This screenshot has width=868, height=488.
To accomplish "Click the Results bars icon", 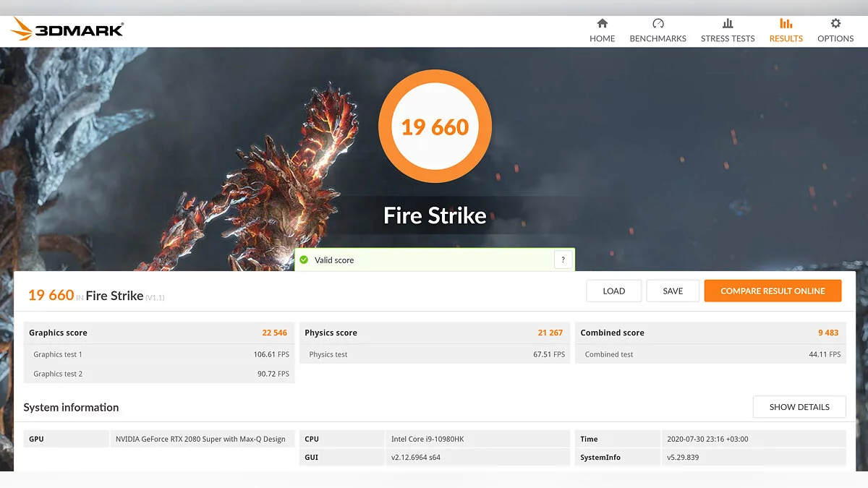I will (786, 23).
